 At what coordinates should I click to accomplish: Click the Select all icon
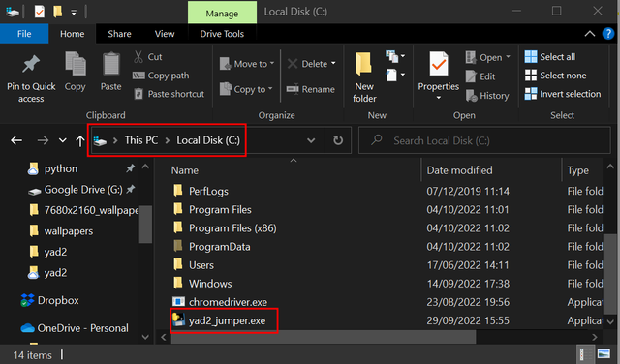531,57
